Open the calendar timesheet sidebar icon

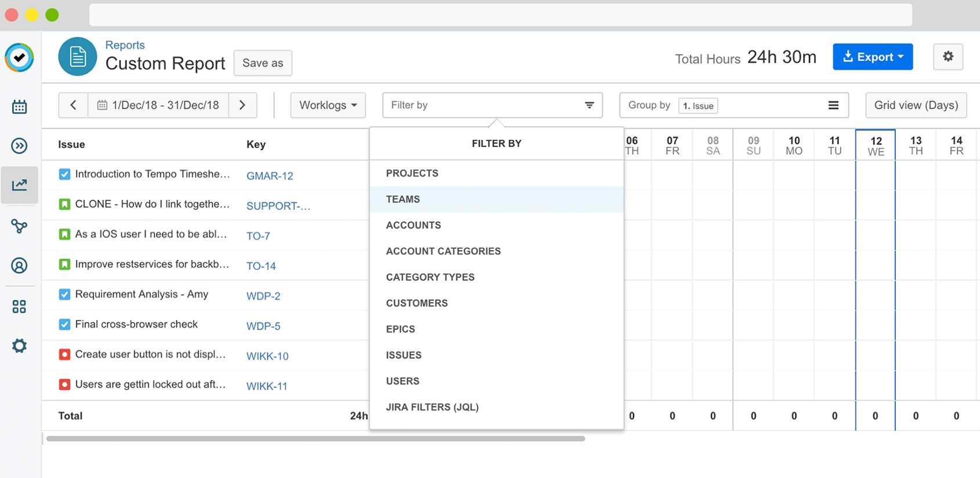[x=19, y=107]
